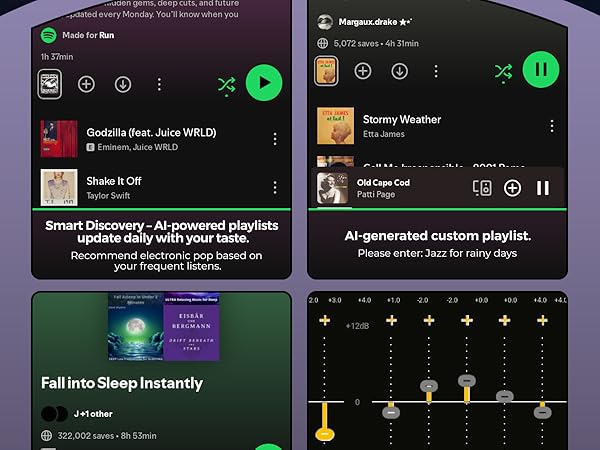Toggle shuffle in Margaux.drake playlist
Screen dimensions: 600x450
point(503,72)
